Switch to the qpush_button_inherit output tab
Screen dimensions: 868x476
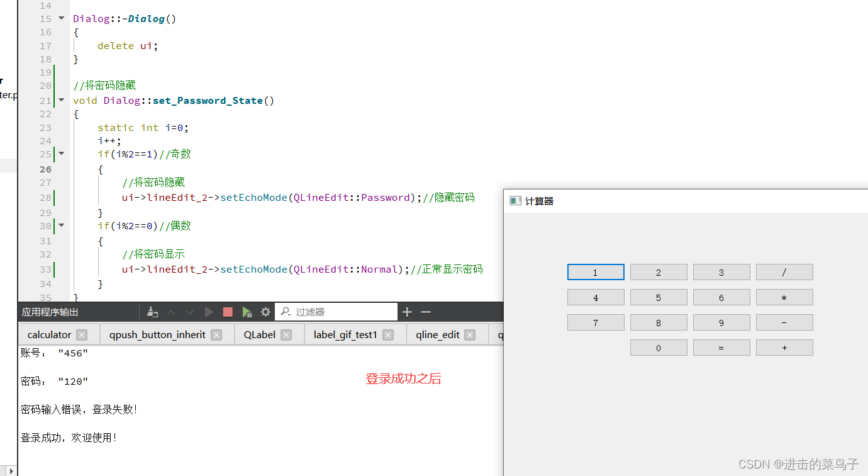coord(157,334)
